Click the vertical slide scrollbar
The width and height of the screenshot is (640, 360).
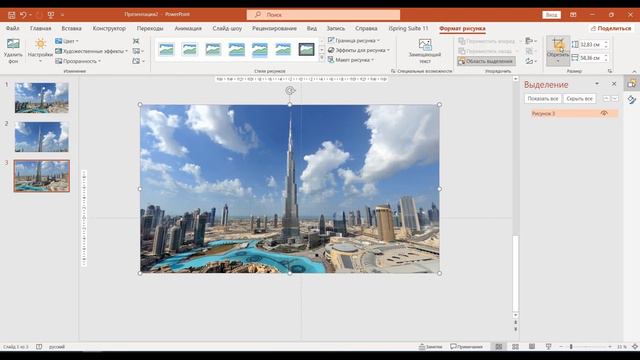click(516, 273)
